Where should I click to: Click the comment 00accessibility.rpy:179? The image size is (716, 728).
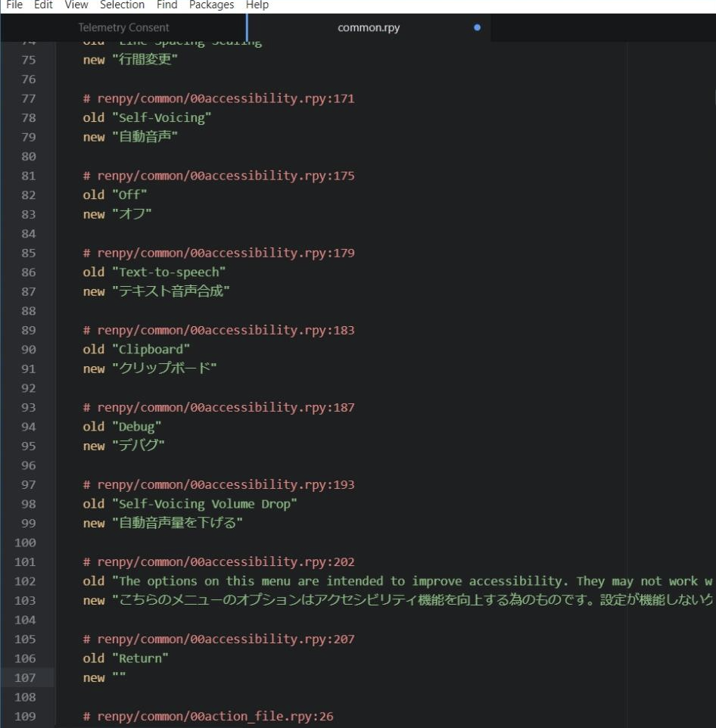219,253
